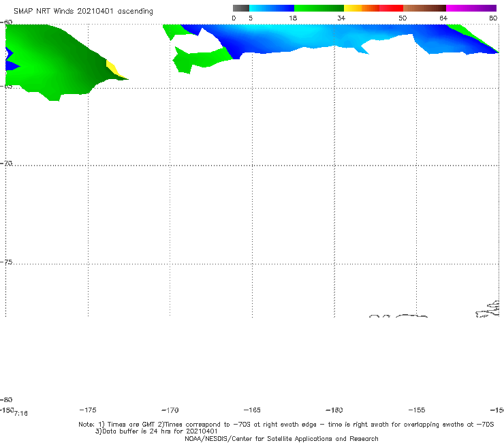This screenshot has width=504, height=443.
Task: Click the "-180" longitude axis label
Action: tap(7, 410)
